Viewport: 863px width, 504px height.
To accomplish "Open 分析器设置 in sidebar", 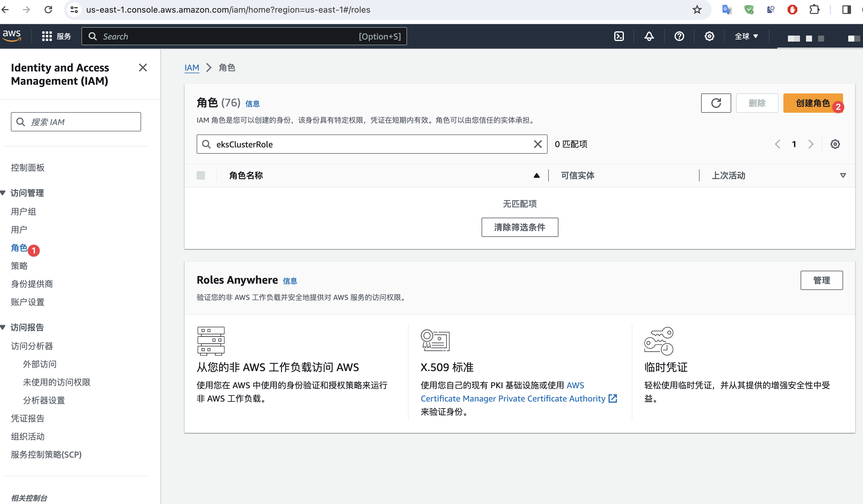I will click(44, 401).
